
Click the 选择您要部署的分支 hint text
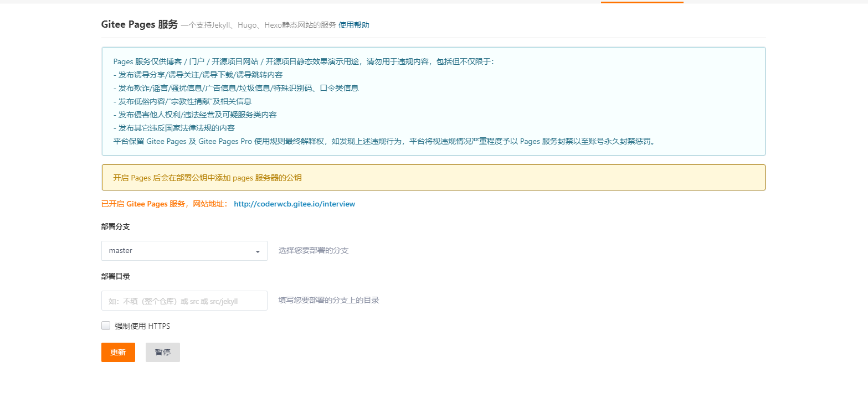pos(314,250)
